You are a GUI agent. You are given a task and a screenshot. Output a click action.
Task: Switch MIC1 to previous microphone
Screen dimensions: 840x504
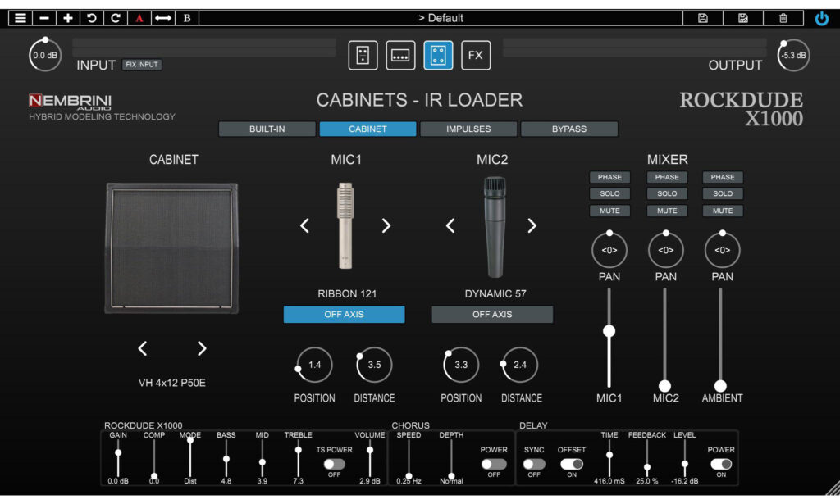click(305, 226)
